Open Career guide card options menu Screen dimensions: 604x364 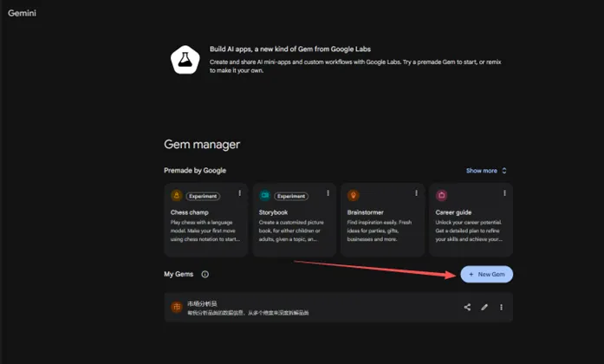[504, 193]
